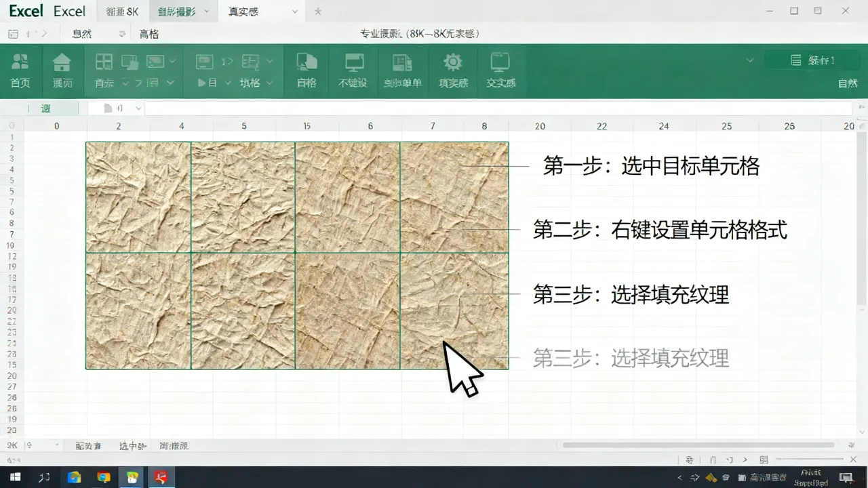868x488 pixels.
Task: Expand the chevron beside the grid table icon
Action: click(270, 61)
